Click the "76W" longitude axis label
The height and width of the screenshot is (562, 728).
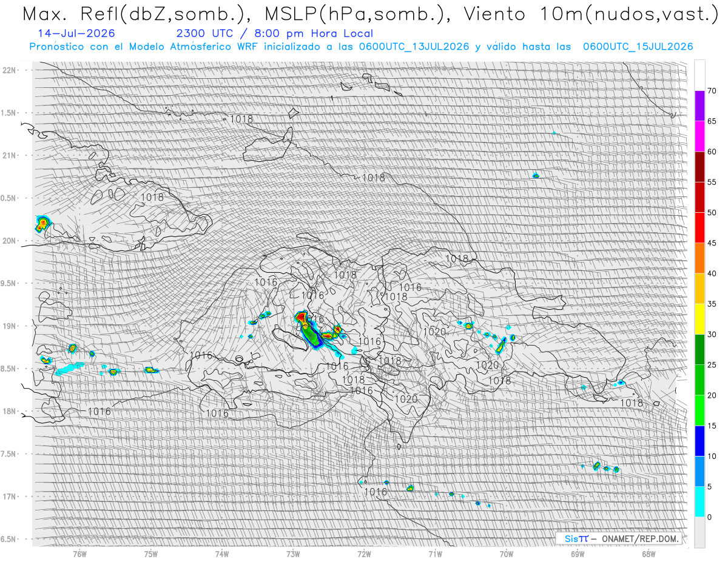(79, 554)
